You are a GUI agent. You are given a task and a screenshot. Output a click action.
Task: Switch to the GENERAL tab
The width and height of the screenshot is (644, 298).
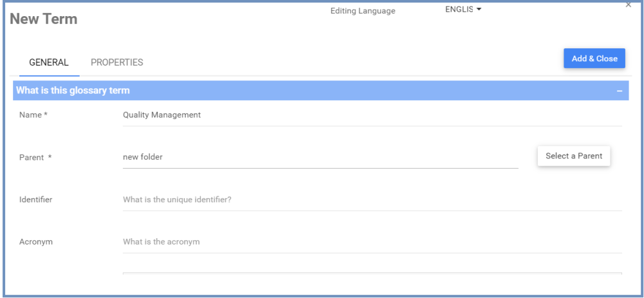49,62
